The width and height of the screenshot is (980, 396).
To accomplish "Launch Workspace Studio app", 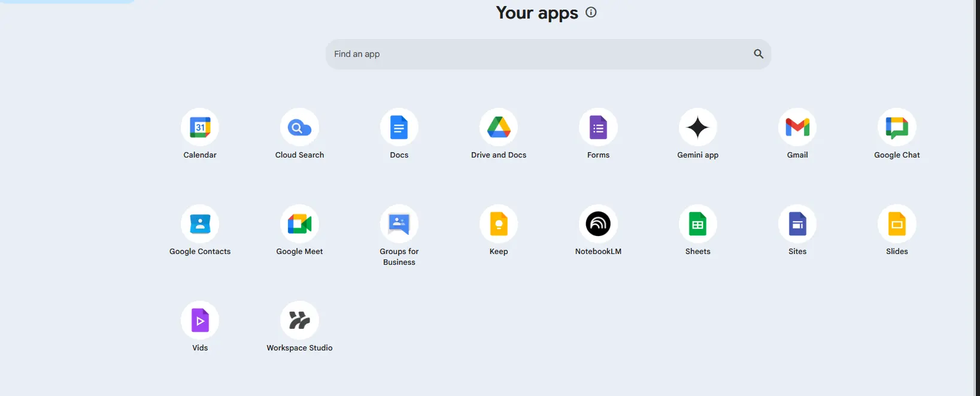I will point(299,320).
